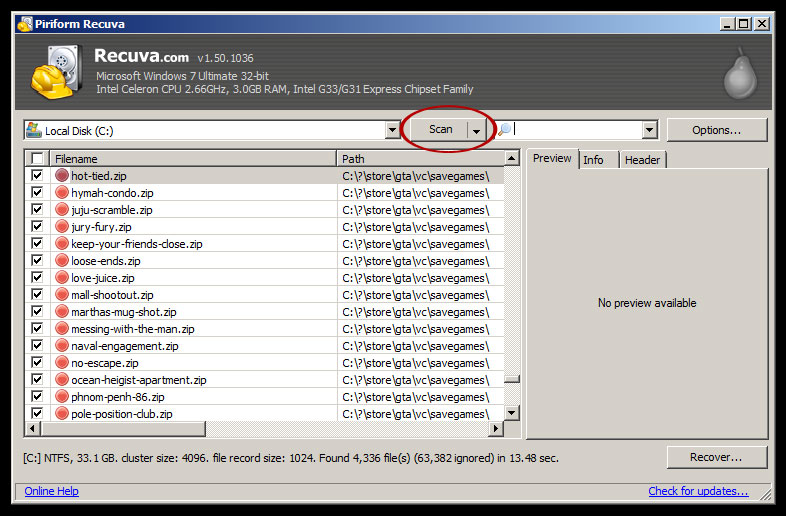This screenshot has width=786, height=516.
Task: Click the red status icon beside mall-shootout.zip
Action: point(62,295)
